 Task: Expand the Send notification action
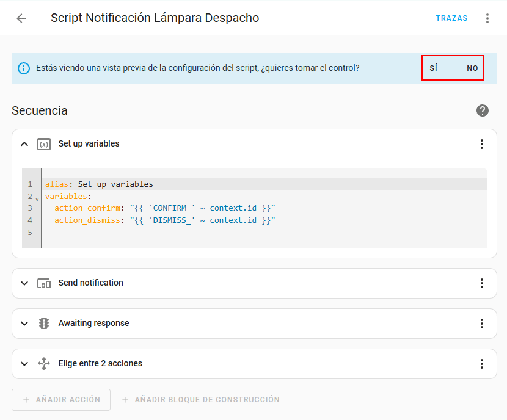(x=24, y=283)
